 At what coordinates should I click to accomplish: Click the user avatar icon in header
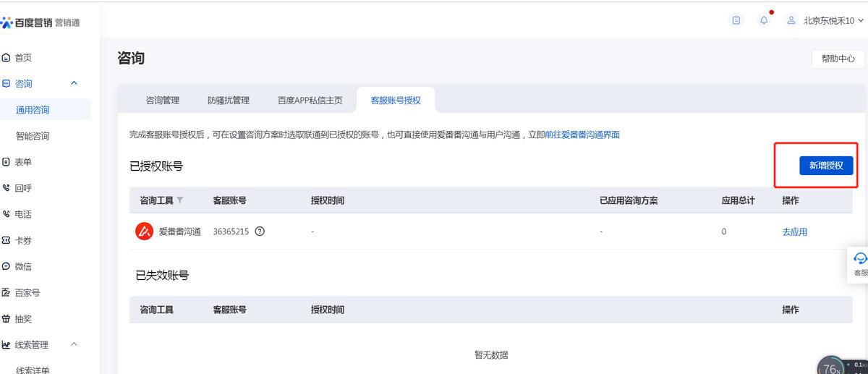click(x=791, y=21)
